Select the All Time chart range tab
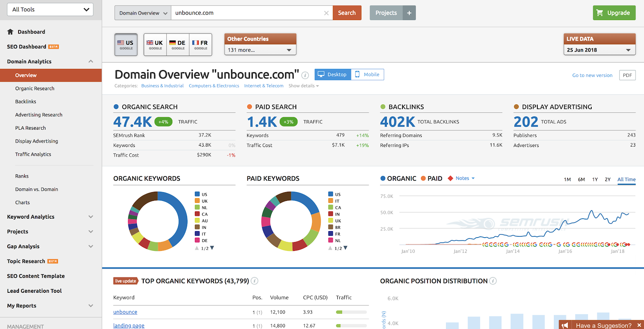The width and height of the screenshot is (644, 329). tap(627, 180)
